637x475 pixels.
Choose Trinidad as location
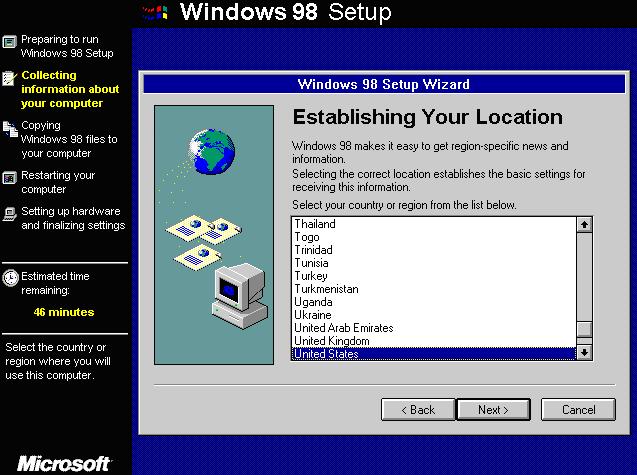pyautogui.click(x=434, y=250)
